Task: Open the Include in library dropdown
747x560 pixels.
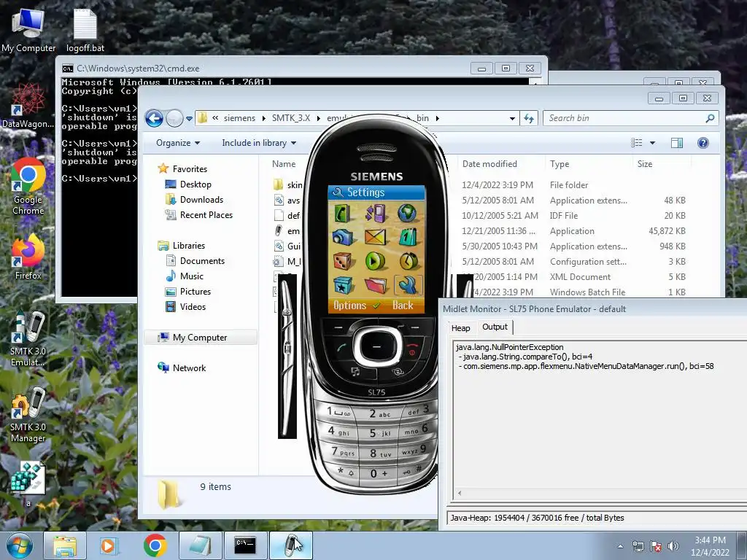Action: 259,143
